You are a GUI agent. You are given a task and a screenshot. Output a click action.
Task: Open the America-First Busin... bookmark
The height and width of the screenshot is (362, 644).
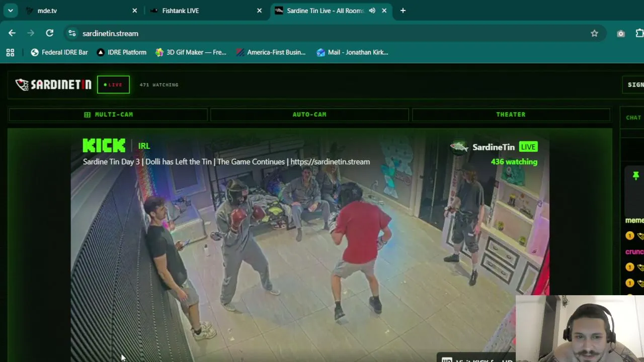(x=271, y=52)
